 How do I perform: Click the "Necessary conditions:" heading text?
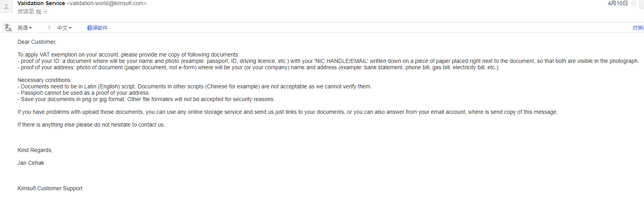click(x=44, y=80)
